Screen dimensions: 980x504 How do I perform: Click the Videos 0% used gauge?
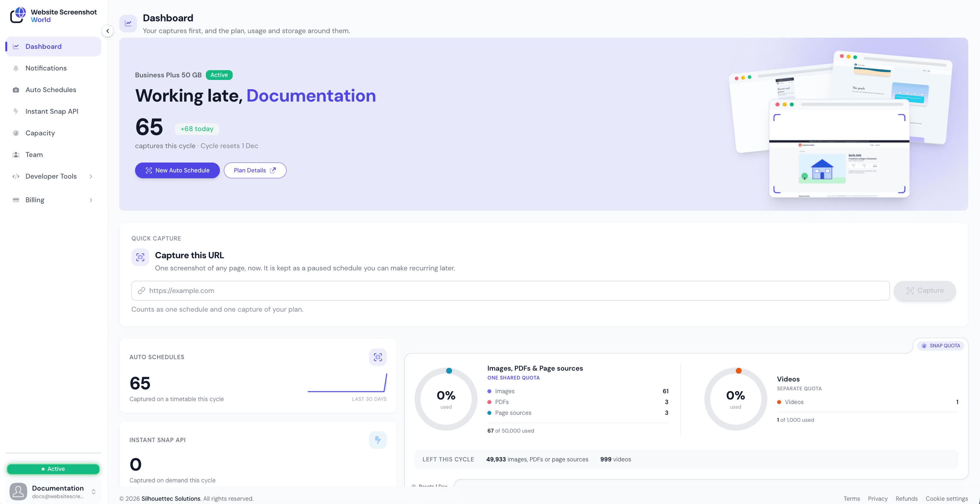pos(735,399)
